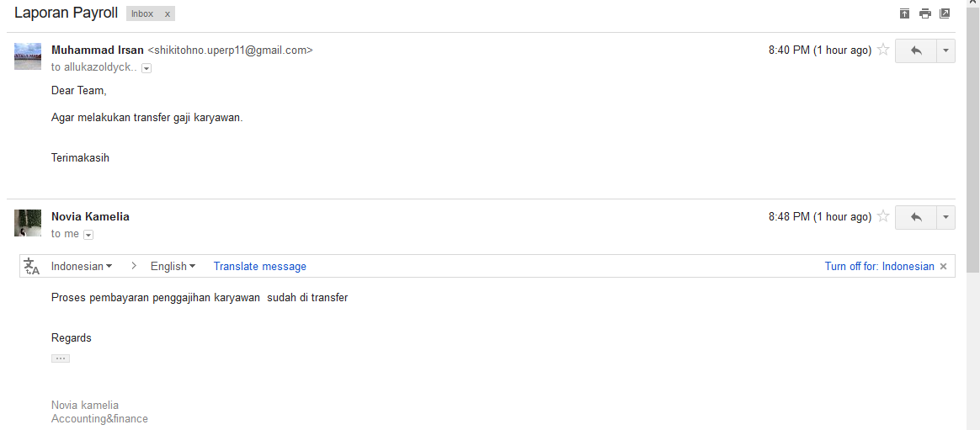Reply to Novia Kamelia's email
This screenshot has width=980, height=430.
click(915, 217)
